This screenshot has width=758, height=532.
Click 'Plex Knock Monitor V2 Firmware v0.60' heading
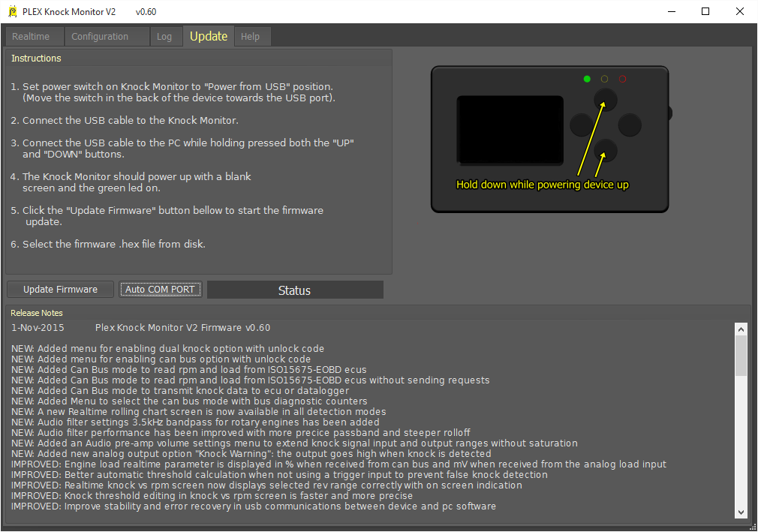(182, 328)
